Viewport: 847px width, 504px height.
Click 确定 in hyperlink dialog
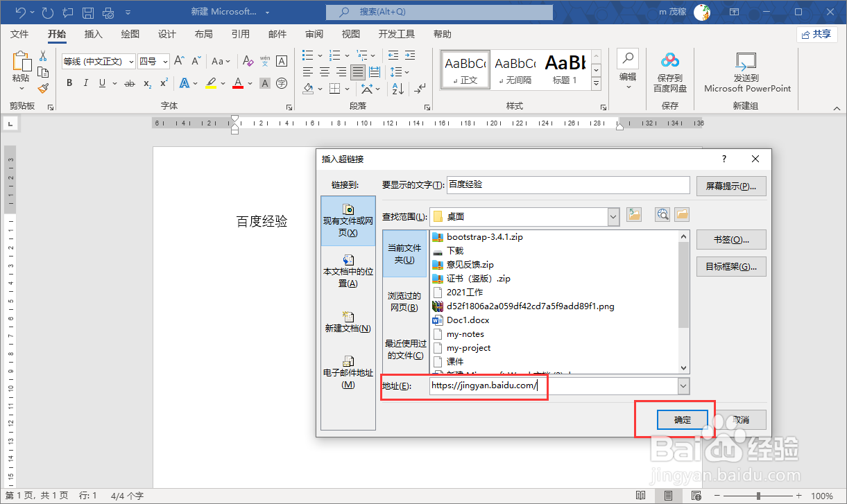coord(683,419)
